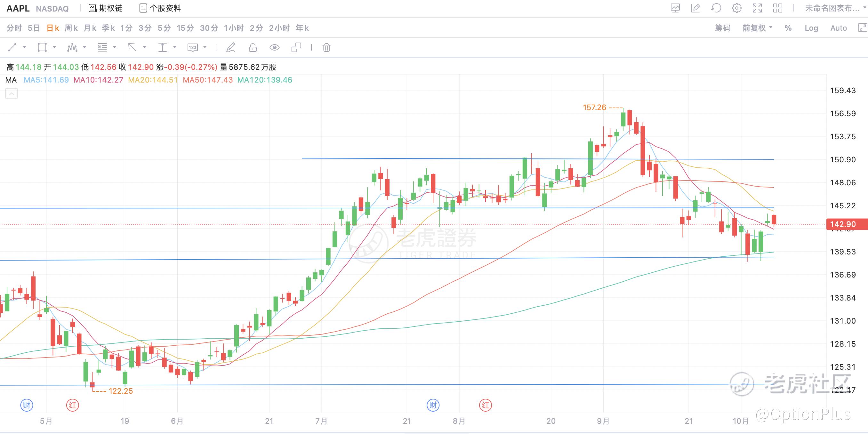
Task: Open 前复权 adjustment dropdown
Action: (757, 28)
